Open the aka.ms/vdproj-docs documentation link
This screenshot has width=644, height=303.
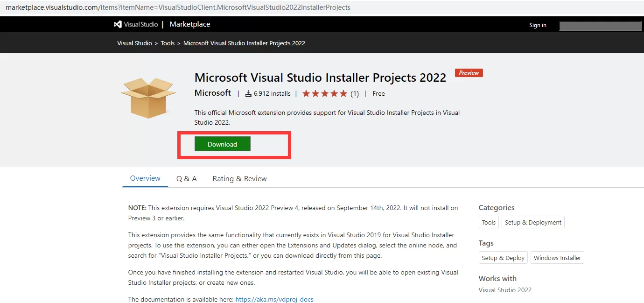pyautogui.click(x=274, y=299)
